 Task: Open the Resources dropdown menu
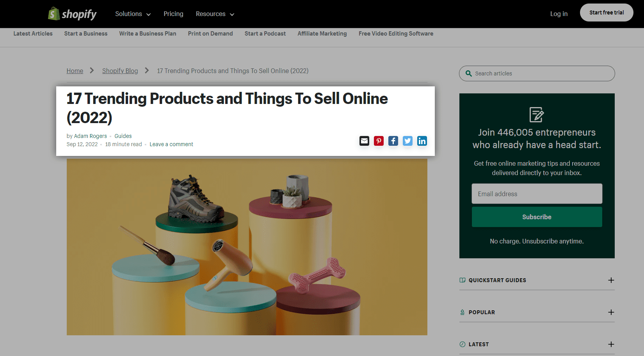(215, 14)
